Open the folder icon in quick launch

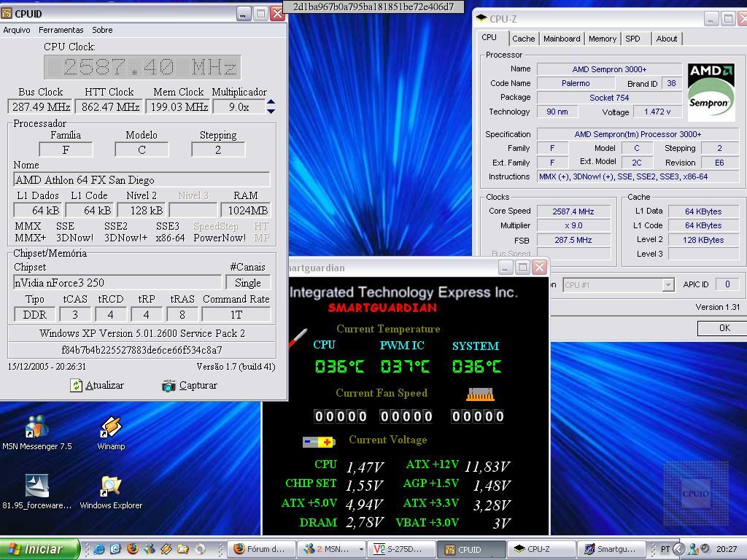182,549
